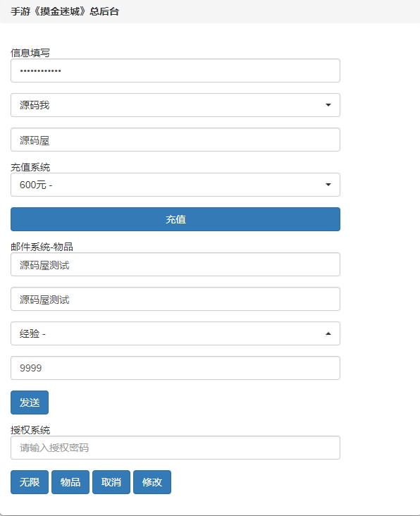The image size is (420, 516).
Task: Focus the password field with dots
Action: pyautogui.click(x=175, y=70)
